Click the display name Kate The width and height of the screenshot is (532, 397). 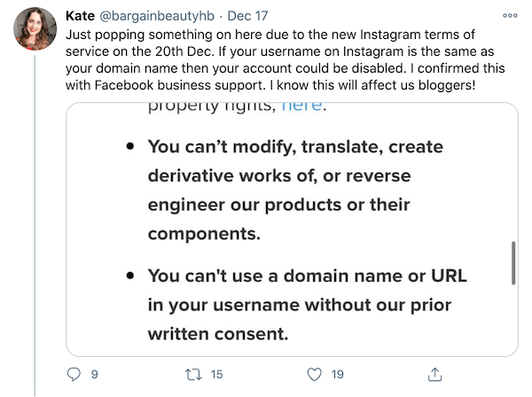point(80,16)
